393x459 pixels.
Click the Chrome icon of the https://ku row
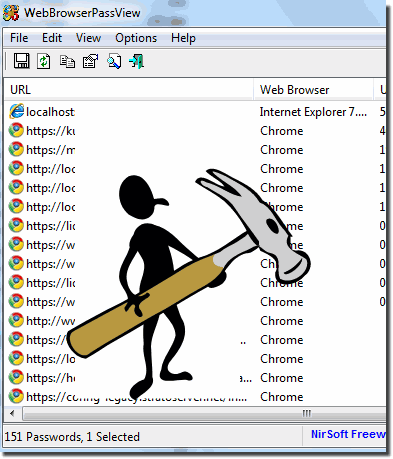[16, 131]
